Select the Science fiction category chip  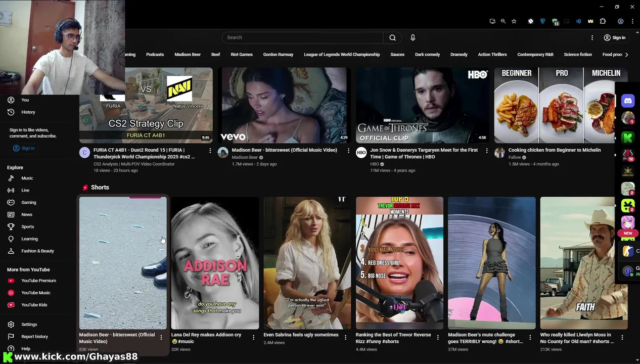578,55
